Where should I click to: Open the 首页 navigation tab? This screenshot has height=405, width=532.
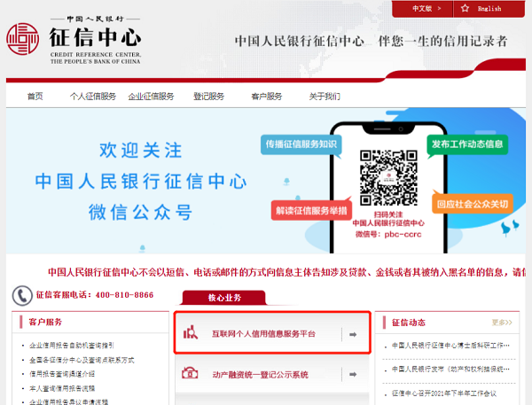(35, 97)
